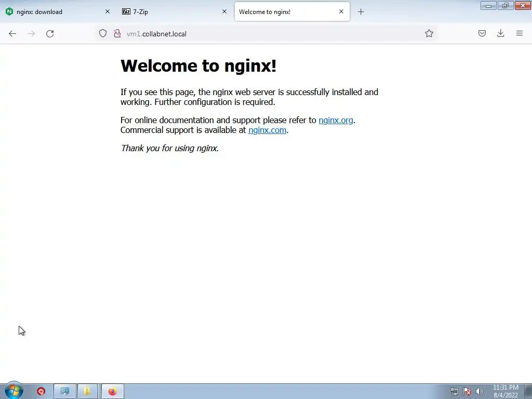Save page to Pocket

pyautogui.click(x=482, y=33)
